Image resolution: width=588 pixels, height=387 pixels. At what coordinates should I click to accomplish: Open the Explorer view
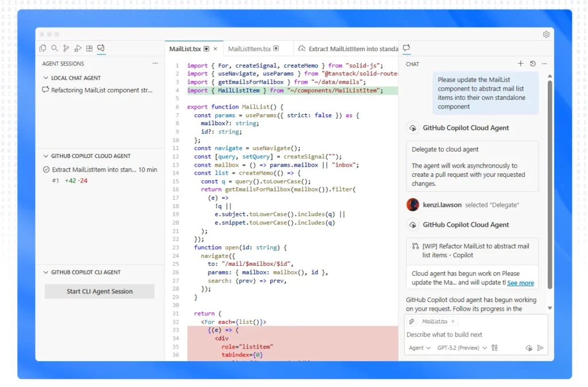pos(42,48)
